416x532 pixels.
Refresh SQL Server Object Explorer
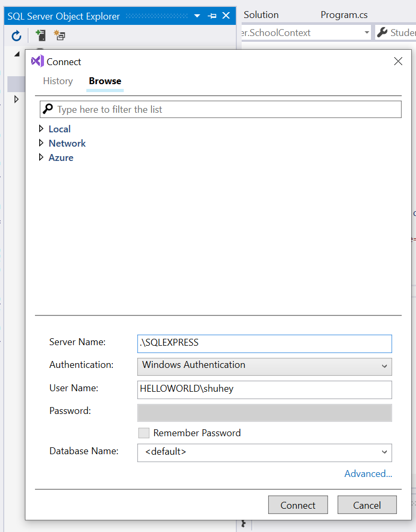click(16, 35)
